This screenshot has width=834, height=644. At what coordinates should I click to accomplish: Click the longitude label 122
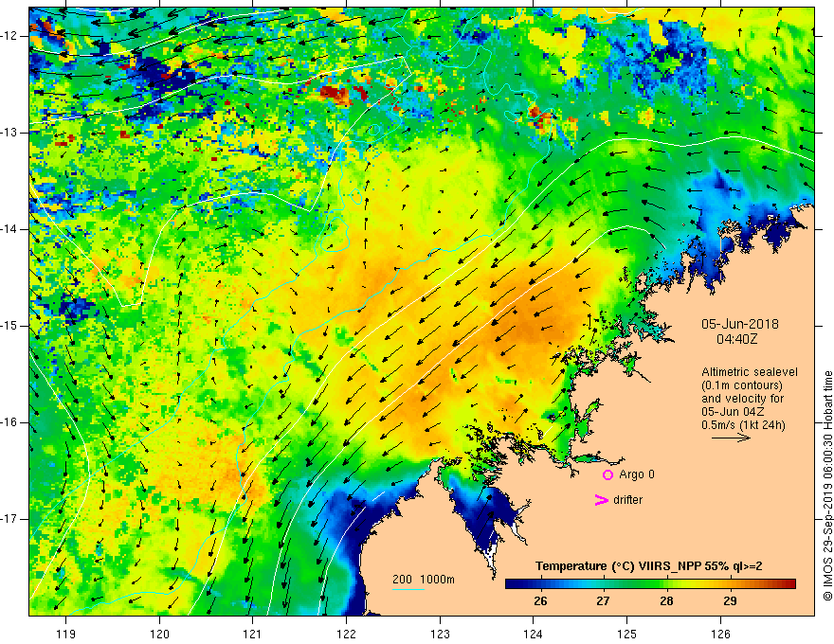point(346,634)
